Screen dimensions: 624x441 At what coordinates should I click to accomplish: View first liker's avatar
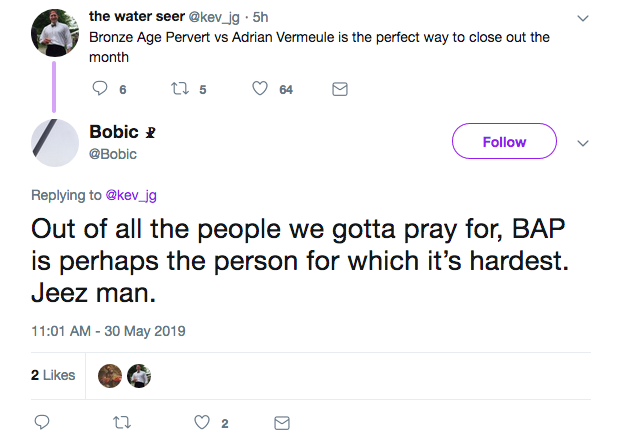pyautogui.click(x=111, y=375)
